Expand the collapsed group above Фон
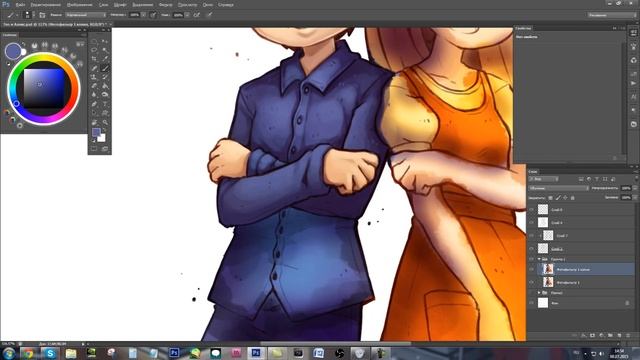640x360 pixels. click(539, 293)
